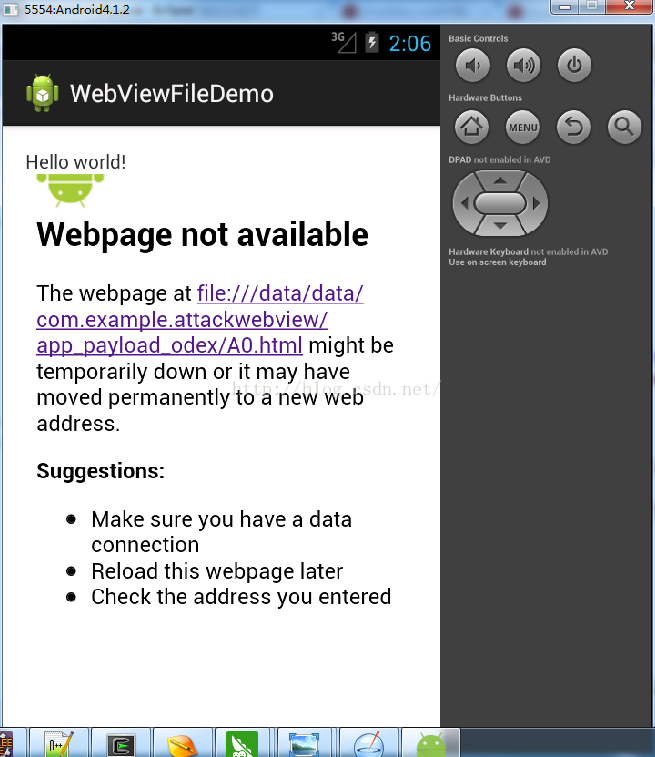The image size is (655, 757).
Task: Open the emulator MENU hardware button
Action: click(x=523, y=127)
